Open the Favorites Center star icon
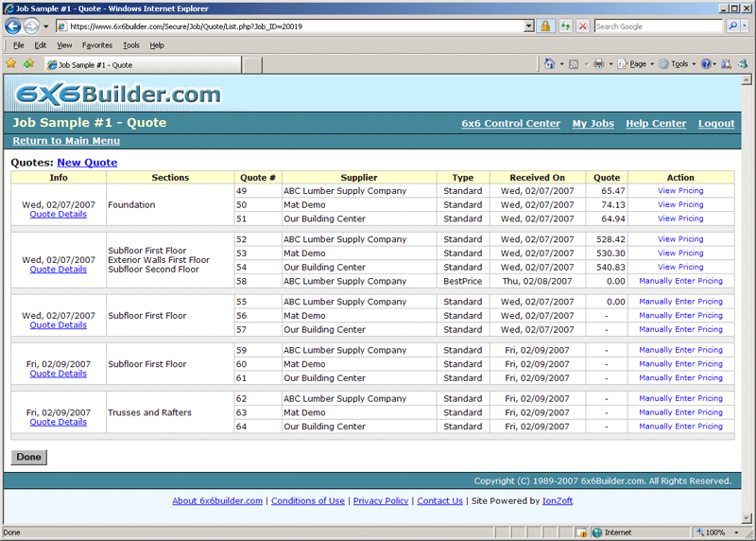Viewport: 756px width, 541px height. tap(11, 64)
